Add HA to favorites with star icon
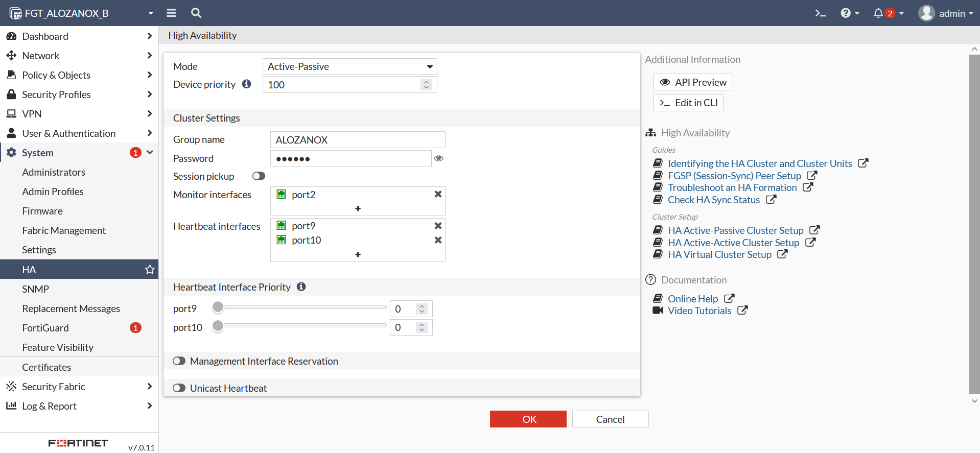980x453 pixels. point(149,270)
